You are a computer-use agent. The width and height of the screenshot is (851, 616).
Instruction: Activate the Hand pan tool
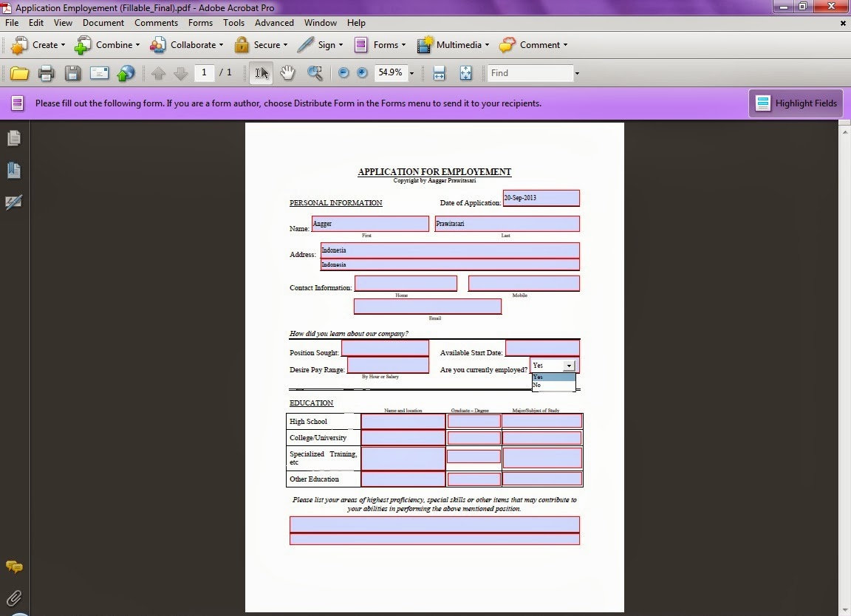(x=287, y=72)
